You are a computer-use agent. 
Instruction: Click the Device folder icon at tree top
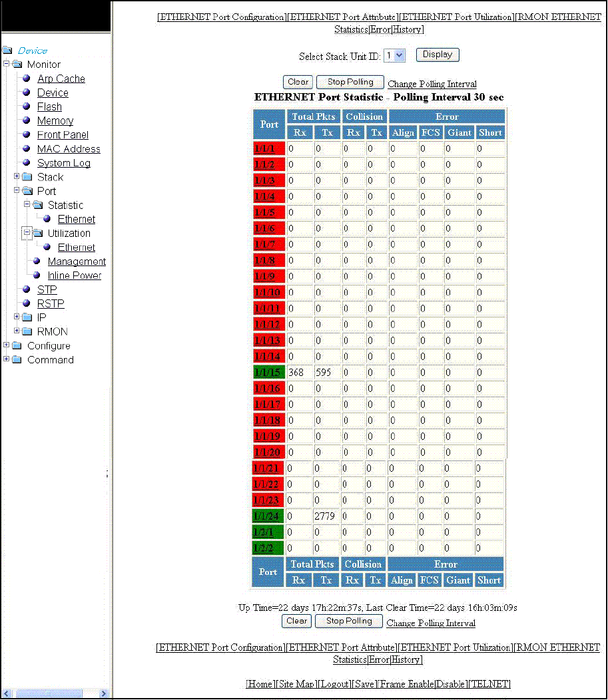click(7, 50)
